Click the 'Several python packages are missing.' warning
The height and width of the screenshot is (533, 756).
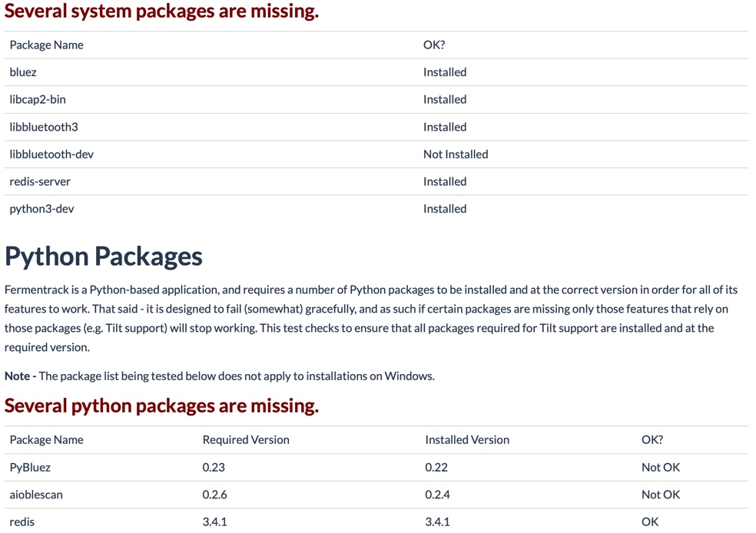161,406
